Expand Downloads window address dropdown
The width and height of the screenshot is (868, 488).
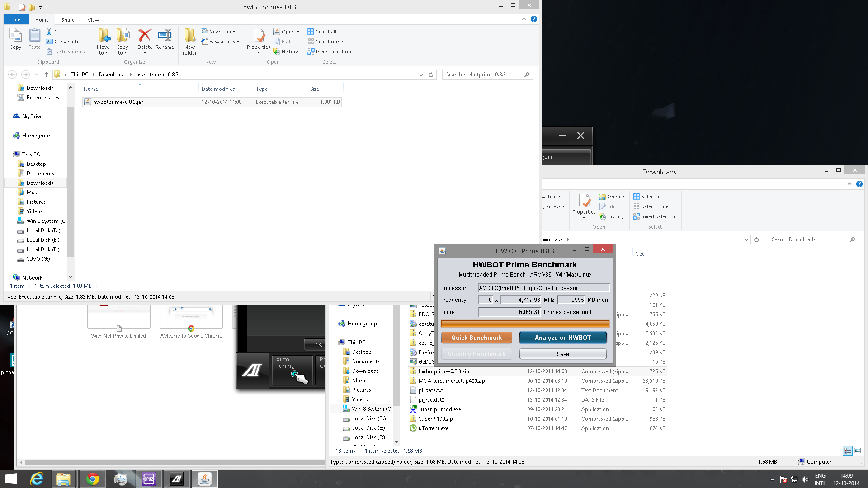[746, 239]
